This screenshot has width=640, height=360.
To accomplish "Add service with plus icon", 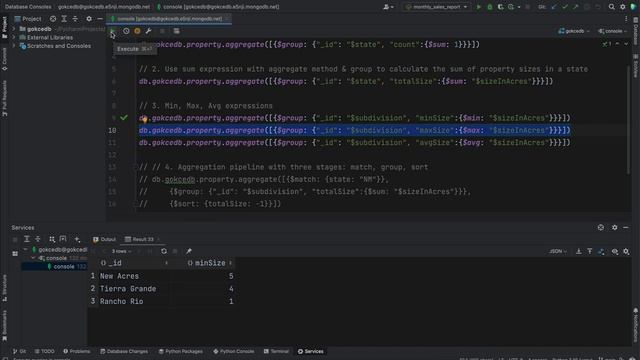I will 77,239.
